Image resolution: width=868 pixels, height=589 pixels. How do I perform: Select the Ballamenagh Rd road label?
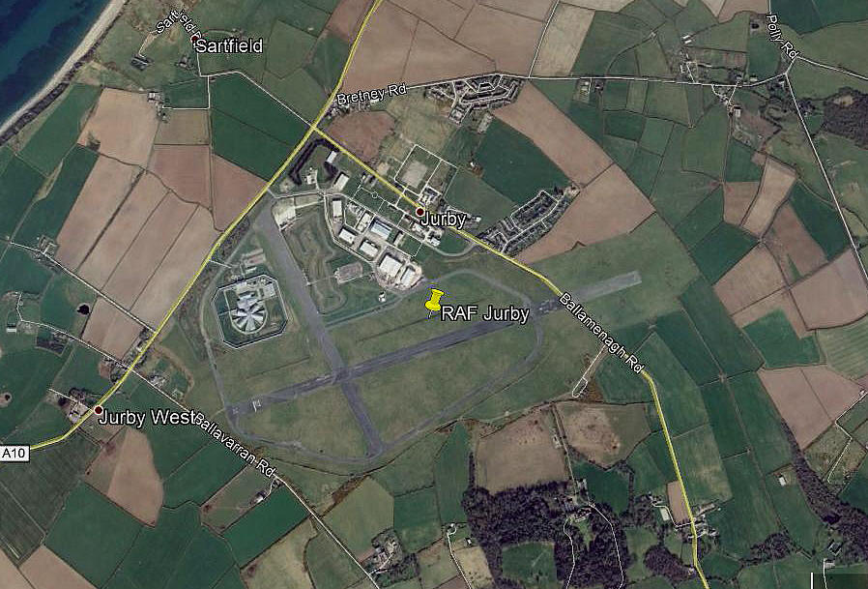pyautogui.click(x=602, y=333)
